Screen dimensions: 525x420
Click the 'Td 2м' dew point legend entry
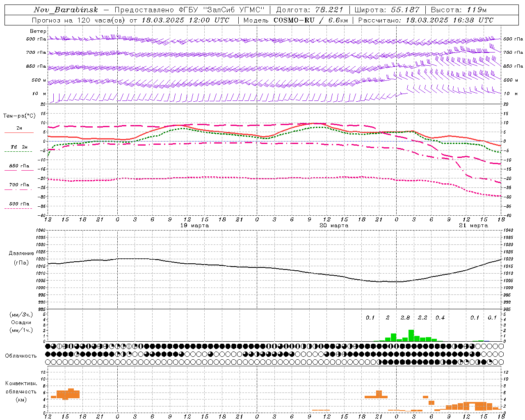[x=19, y=146]
